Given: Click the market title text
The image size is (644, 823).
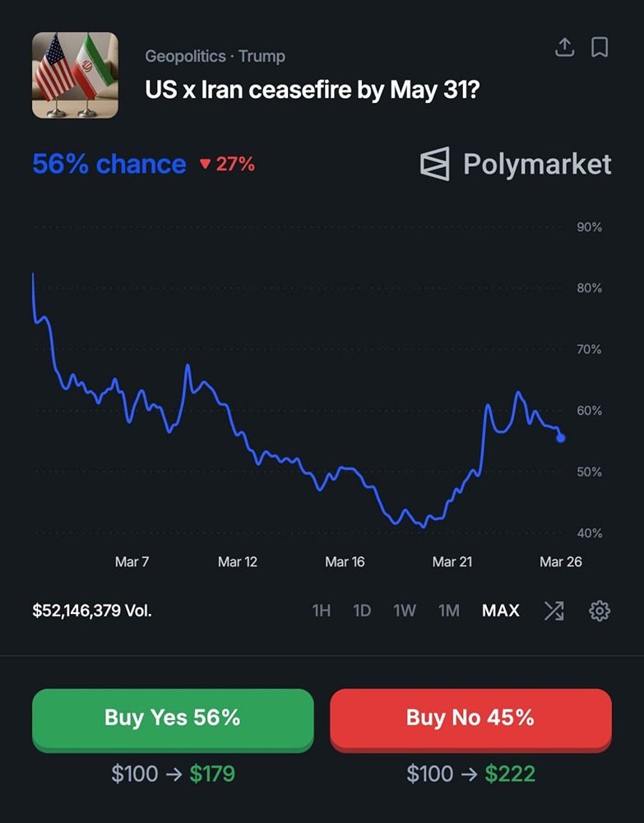Looking at the screenshot, I should pyautogui.click(x=313, y=89).
